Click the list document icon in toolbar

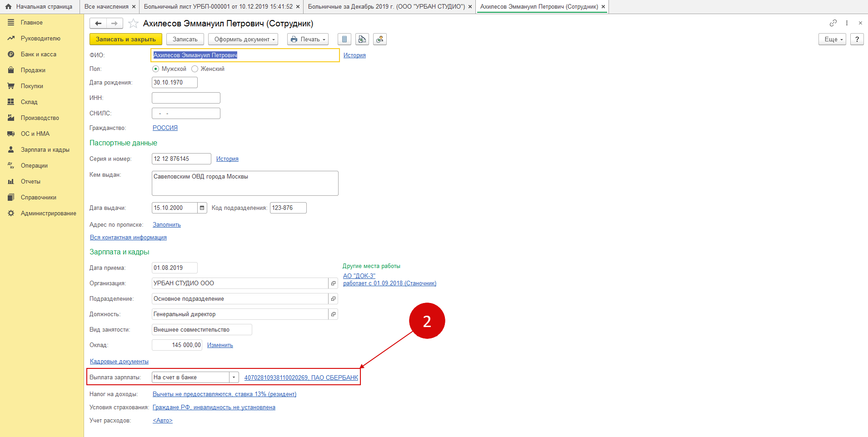click(344, 40)
